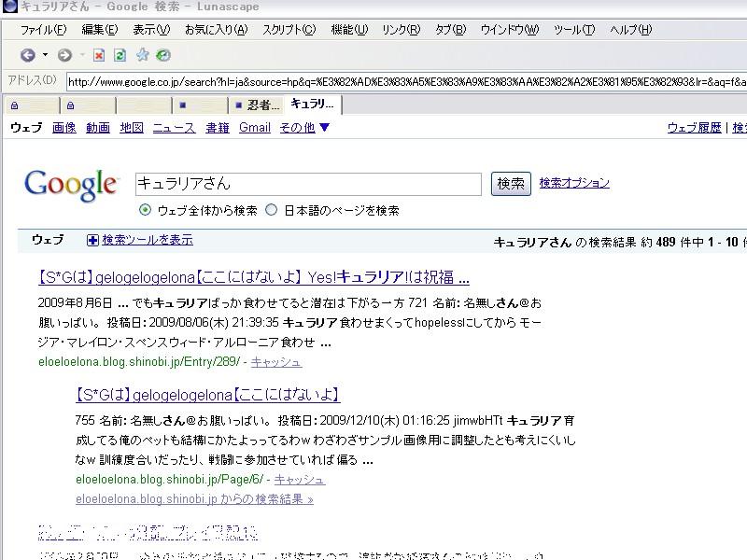The width and height of the screenshot is (747, 560).
Task: Open the Back history dropdown arrow
Action: 45,55
